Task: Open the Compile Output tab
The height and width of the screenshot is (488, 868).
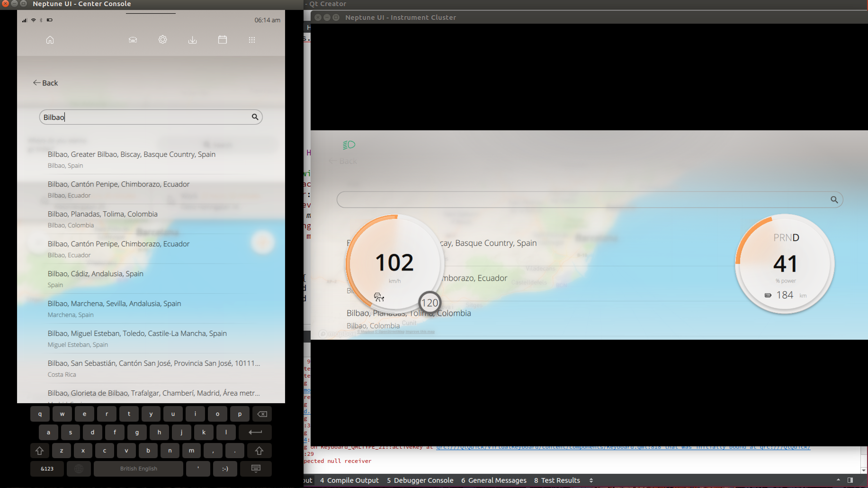Action: (x=349, y=480)
